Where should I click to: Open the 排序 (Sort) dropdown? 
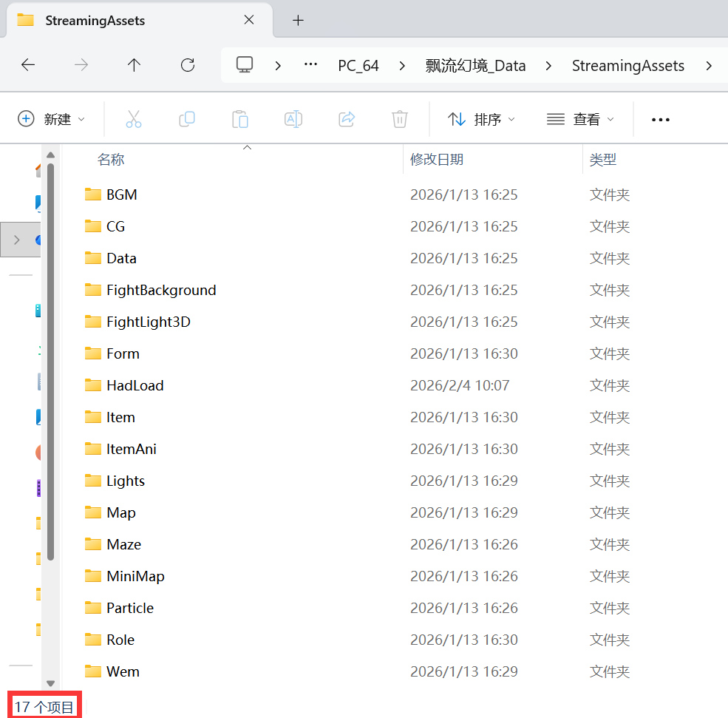(481, 119)
